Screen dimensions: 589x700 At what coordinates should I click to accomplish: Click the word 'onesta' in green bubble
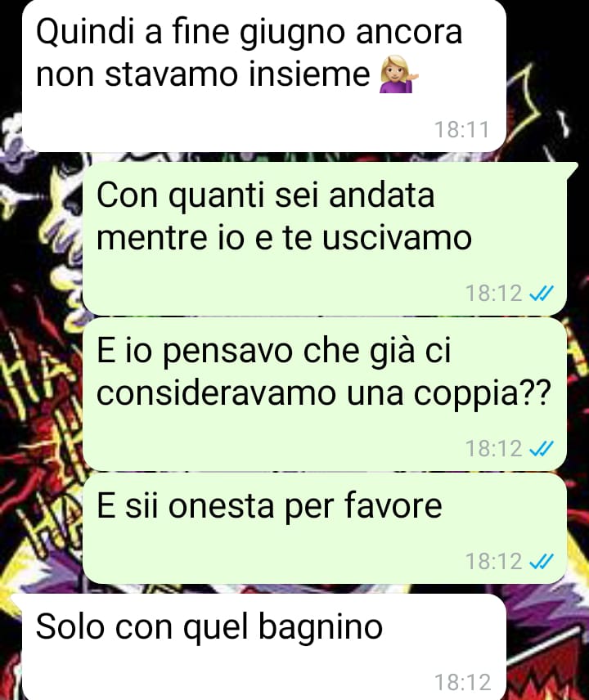[221, 505]
